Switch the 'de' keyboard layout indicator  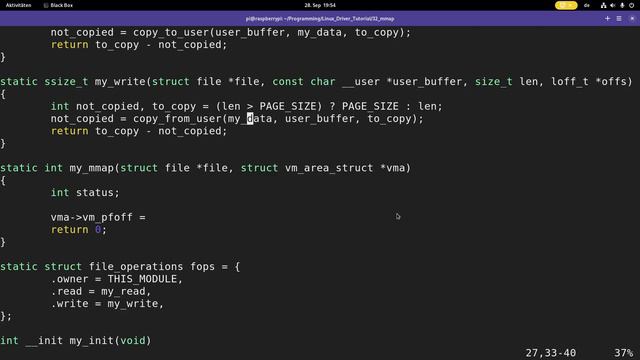coord(587,5)
